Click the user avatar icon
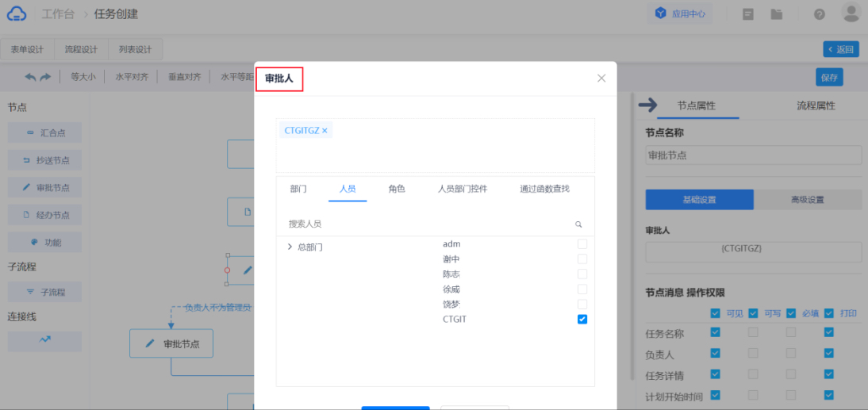The width and height of the screenshot is (868, 410). (x=851, y=13)
